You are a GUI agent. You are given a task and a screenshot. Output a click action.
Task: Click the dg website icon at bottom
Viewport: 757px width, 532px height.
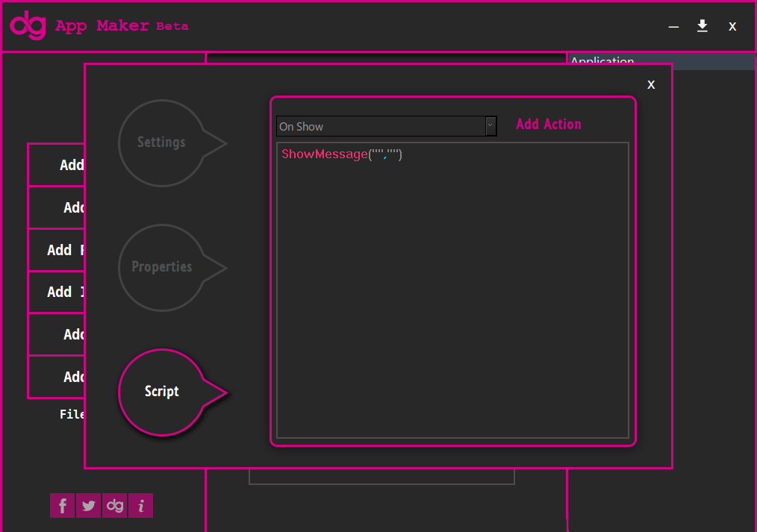tap(114, 505)
